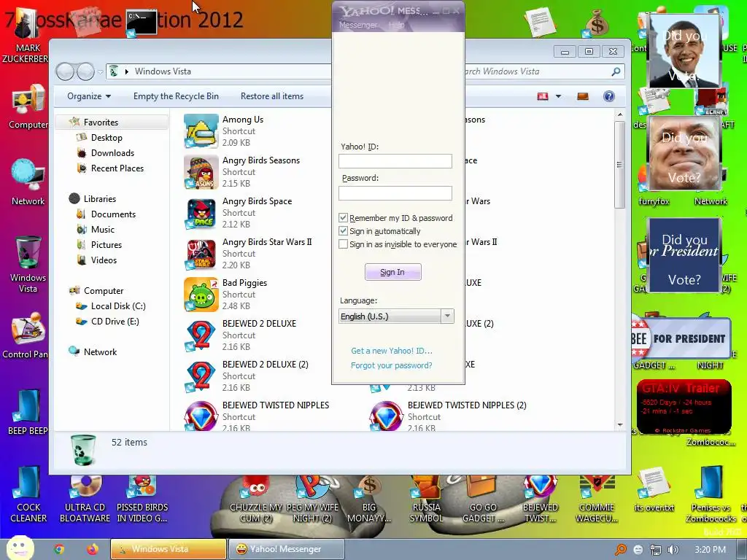Click the network tray icon
Viewport: 747px width, 560px height.
coord(656,550)
